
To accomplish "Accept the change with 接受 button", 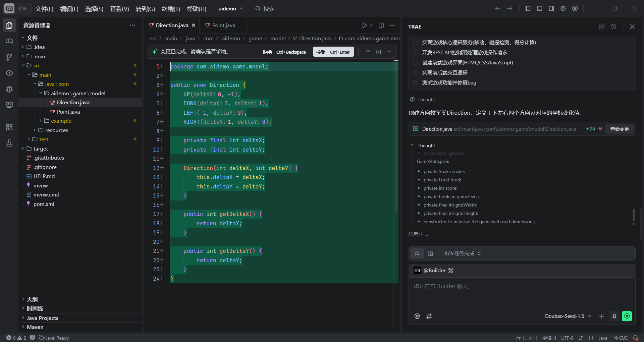I will 333,52.
